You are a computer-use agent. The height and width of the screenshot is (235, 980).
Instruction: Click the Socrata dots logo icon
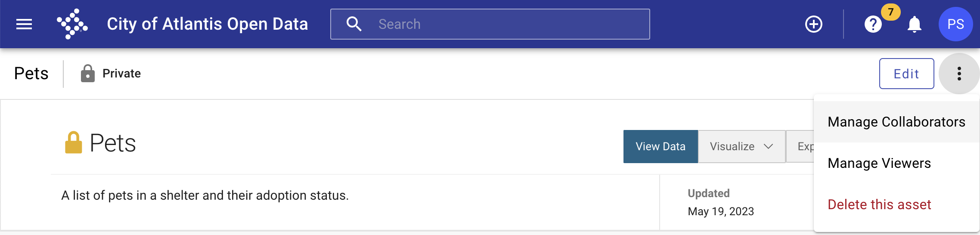pos(72,24)
